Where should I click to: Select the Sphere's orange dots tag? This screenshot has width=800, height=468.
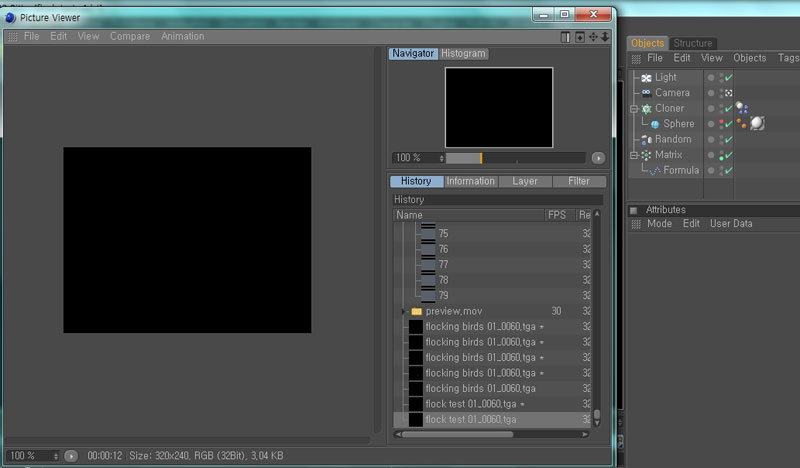[741, 123]
